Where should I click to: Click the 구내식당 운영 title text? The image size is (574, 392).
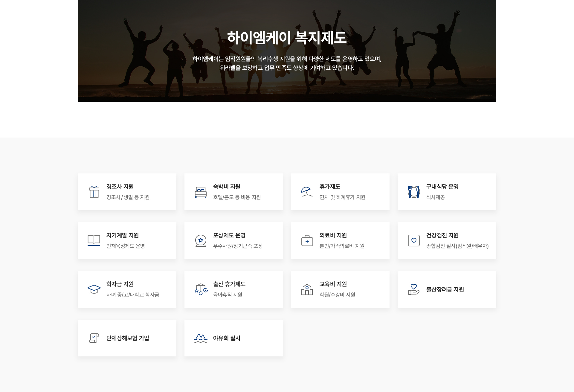coord(442,187)
